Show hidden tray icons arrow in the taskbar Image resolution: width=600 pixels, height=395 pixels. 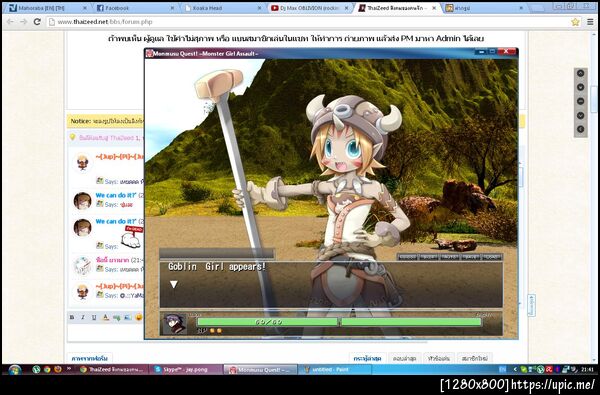515,369
